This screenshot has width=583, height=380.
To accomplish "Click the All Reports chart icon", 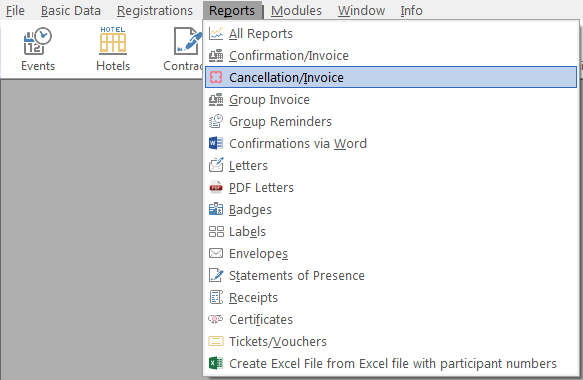I will click(x=216, y=33).
